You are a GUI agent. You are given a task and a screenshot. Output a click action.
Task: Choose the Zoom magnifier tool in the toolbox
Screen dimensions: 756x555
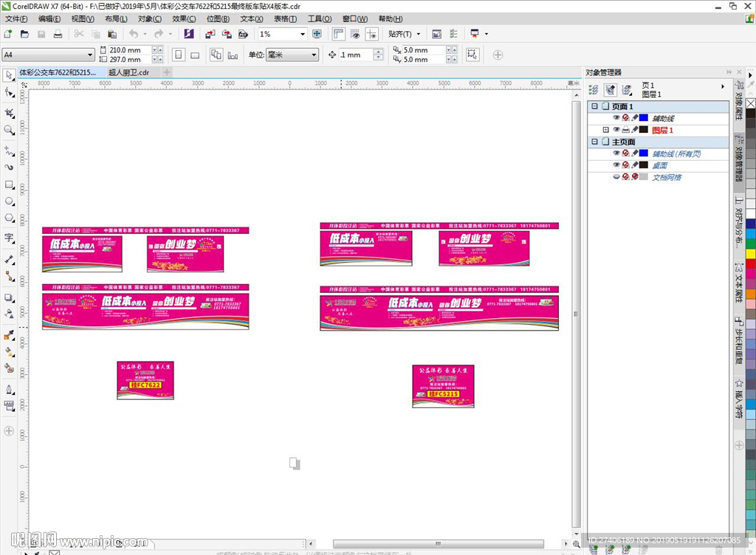click(x=9, y=130)
